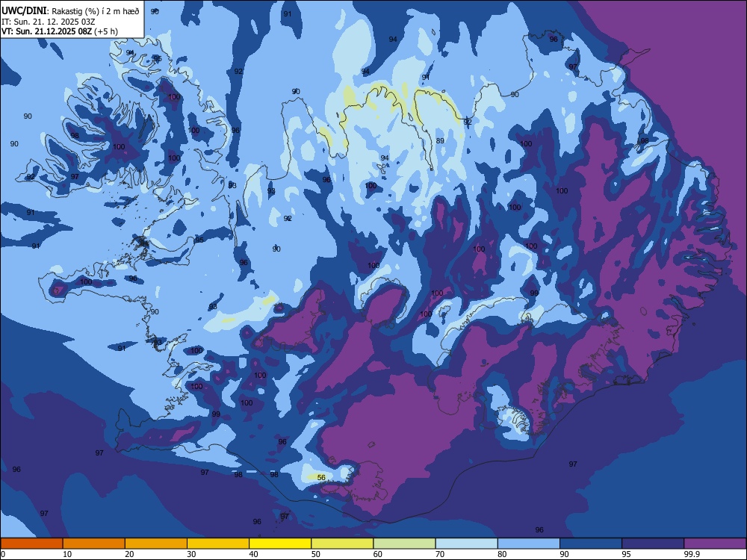Click the sky blue 80–90 legend swatch
Viewport: 747px width, 560px height.
(x=529, y=544)
